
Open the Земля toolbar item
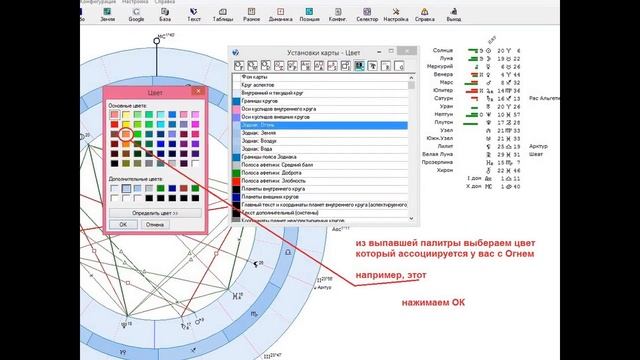pos(107,14)
